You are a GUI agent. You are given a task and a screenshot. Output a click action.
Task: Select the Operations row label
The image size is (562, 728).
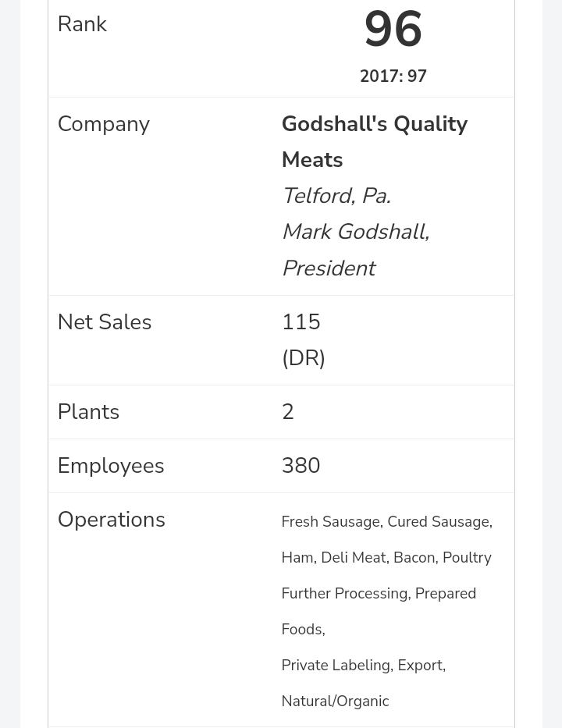pyautogui.click(x=111, y=520)
